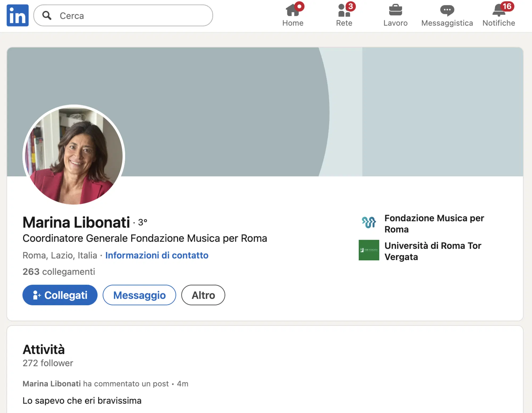This screenshot has height=413, width=532.
Task: Click the red dot badge on Home
Action: click(x=299, y=6)
